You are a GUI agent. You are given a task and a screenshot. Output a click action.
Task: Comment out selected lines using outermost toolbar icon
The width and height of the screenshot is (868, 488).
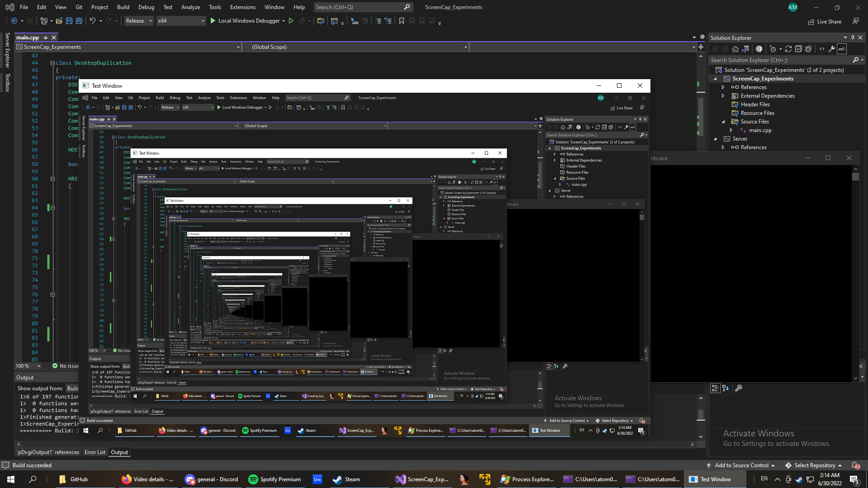tap(378, 21)
